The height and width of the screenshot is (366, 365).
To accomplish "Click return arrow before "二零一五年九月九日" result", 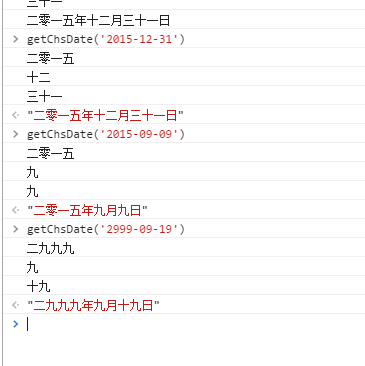I will (15, 210).
